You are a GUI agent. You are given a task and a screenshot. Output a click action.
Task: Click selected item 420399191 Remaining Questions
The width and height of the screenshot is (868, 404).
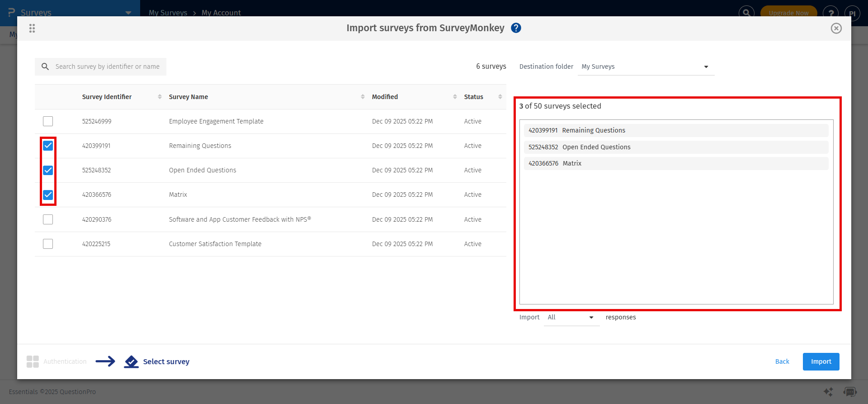click(676, 130)
